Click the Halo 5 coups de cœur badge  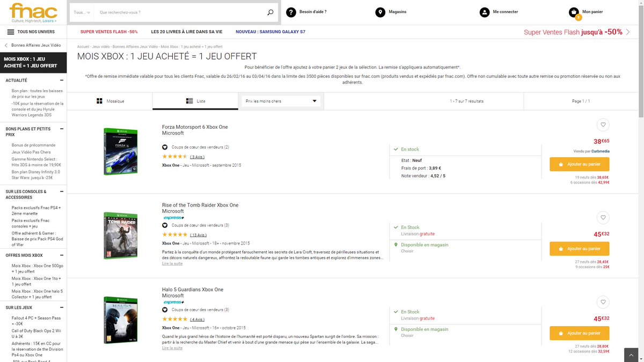pos(196,310)
